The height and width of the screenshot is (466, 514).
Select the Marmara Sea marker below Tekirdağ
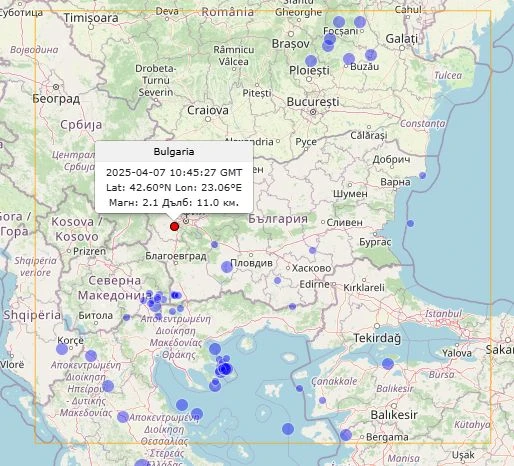388,364
